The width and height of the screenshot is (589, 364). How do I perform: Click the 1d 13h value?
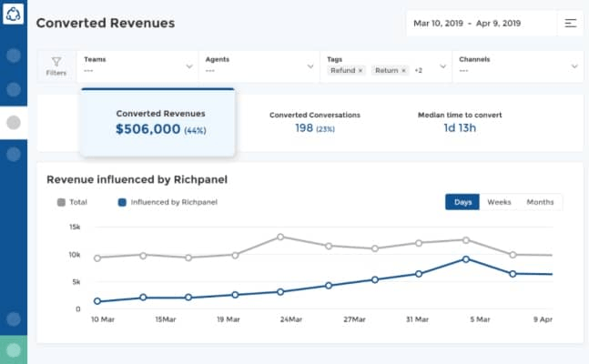460,128
